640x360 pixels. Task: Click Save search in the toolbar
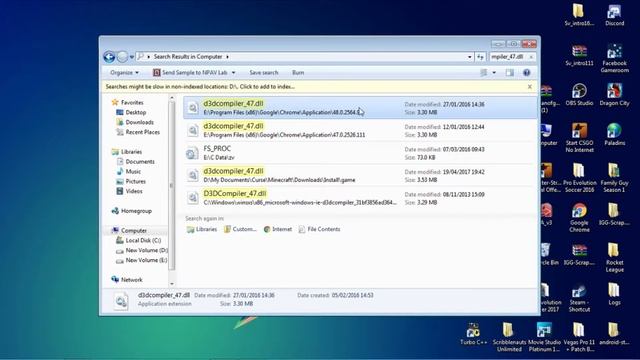click(264, 73)
